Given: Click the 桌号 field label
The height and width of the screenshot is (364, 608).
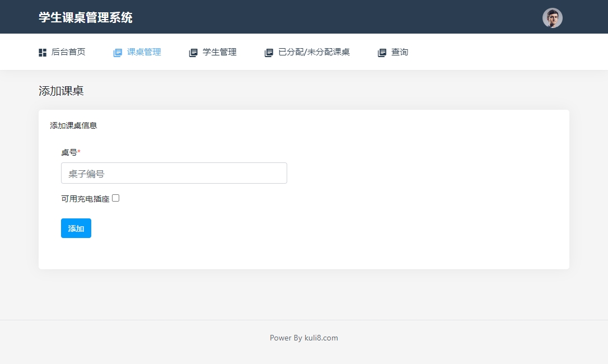Looking at the screenshot, I should pyautogui.click(x=69, y=152).
